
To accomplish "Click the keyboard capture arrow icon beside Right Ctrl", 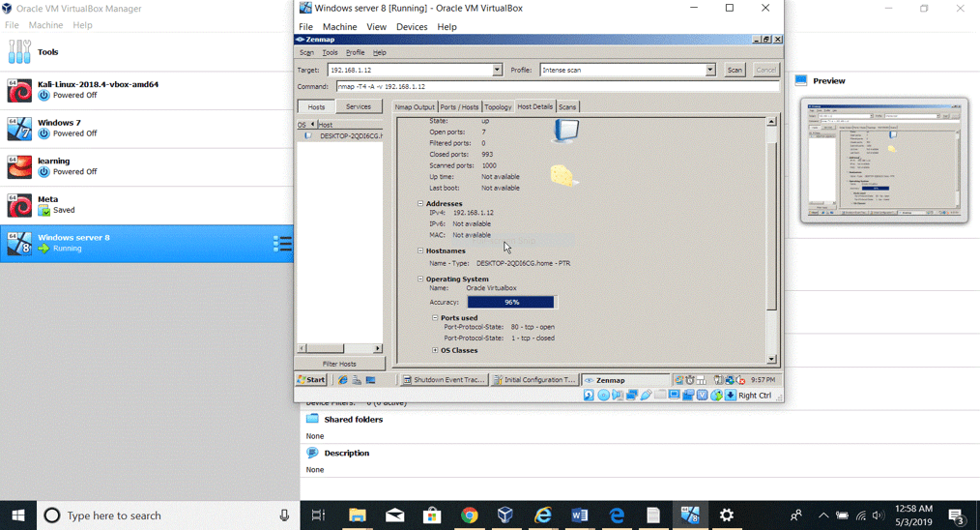I will click(730, 396).
